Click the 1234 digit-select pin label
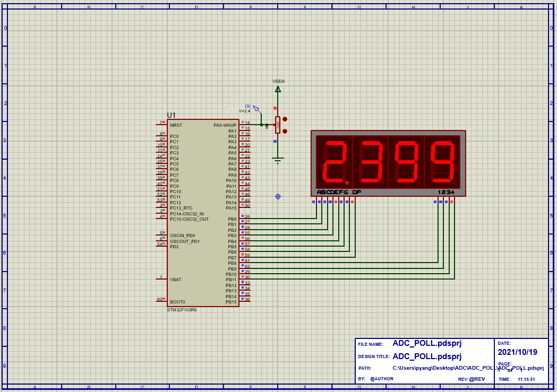The height and width of the screenshot is (392, 557). coord(446,192)
